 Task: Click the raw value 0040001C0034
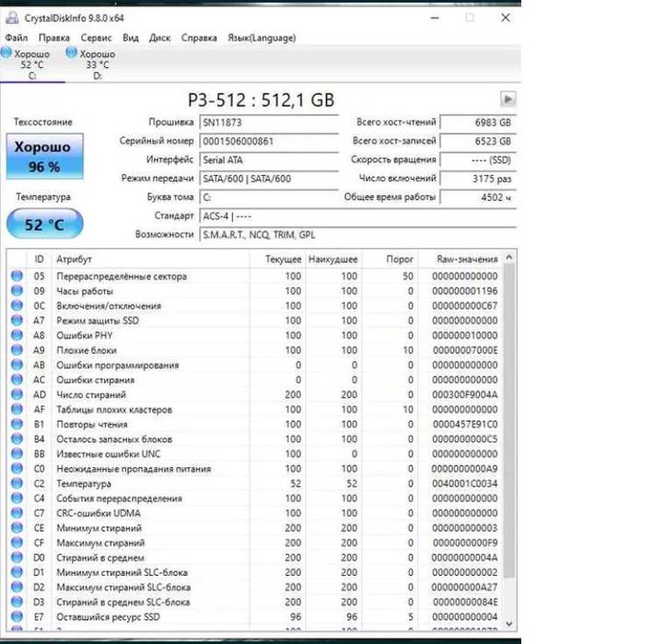(x=465, y=484)
